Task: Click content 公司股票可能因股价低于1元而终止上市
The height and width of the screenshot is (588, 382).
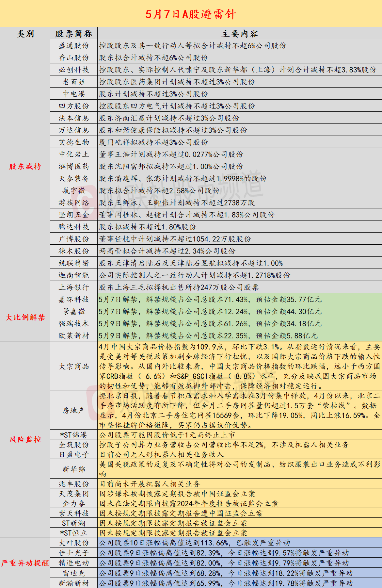Action: click(x=167, y=435)
